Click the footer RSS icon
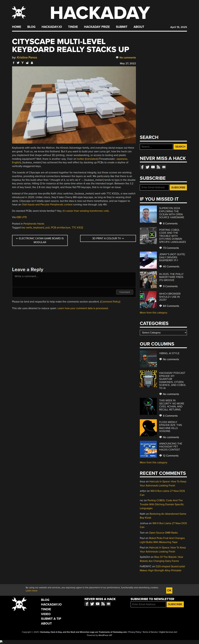199x644 pixels. pos(103,604)
